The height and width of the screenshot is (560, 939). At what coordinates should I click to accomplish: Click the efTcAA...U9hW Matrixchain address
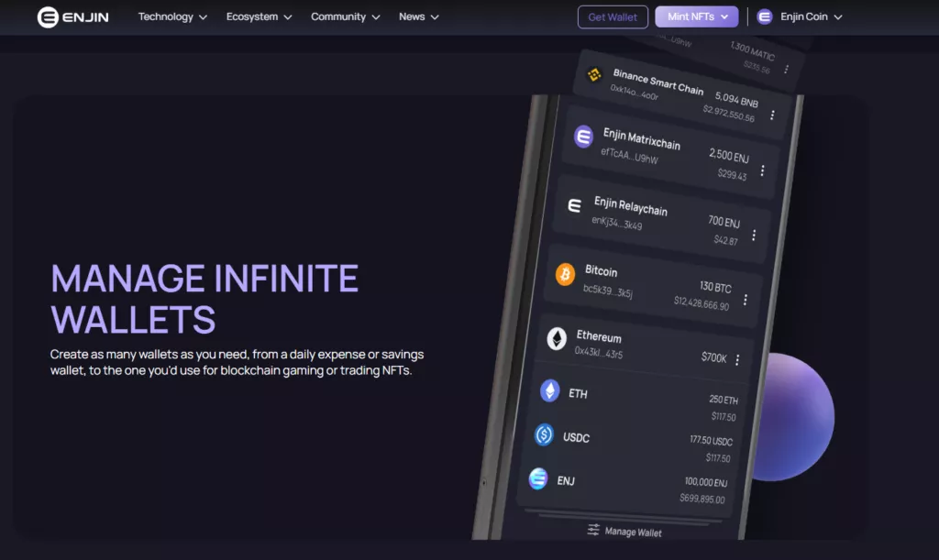(629, 156)
